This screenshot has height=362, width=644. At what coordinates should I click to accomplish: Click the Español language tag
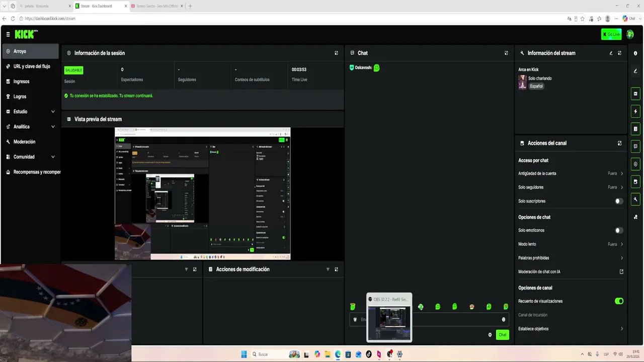(x=536, y=86)
